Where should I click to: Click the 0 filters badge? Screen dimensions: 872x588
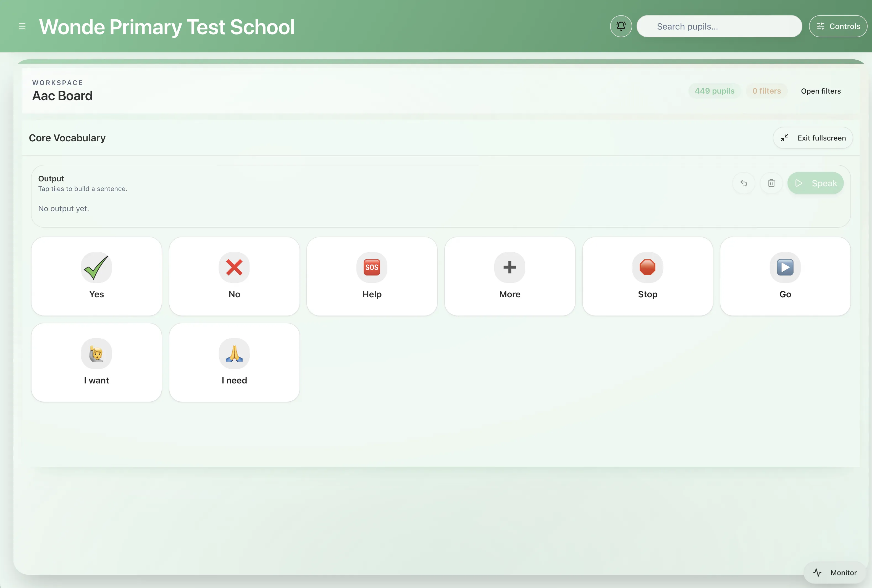click(766, 91)
